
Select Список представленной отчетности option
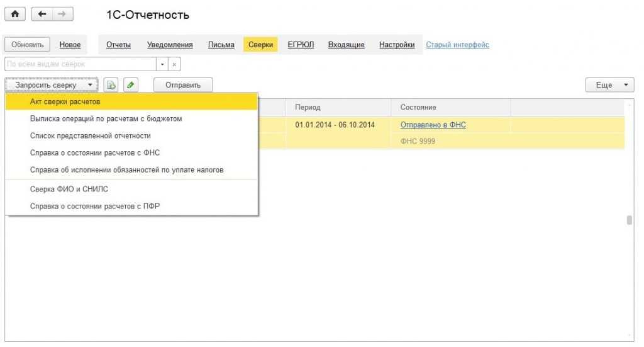pos(91,135)
